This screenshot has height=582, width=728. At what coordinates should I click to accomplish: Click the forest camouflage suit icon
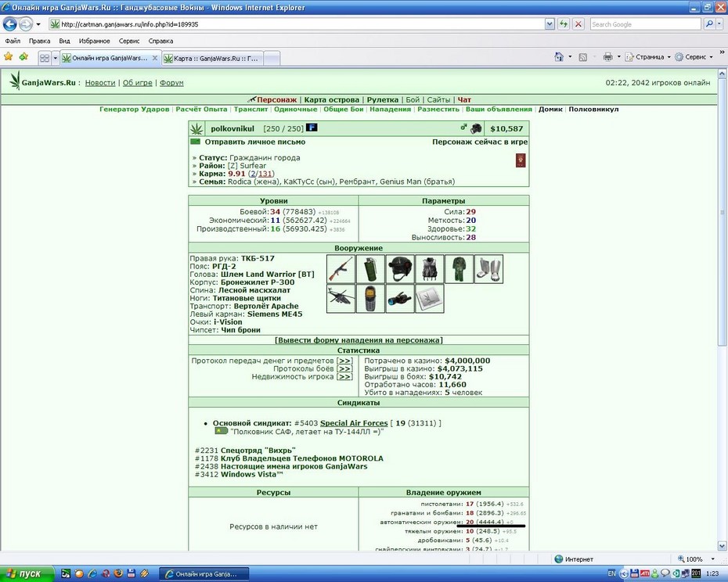pos(459,269)
